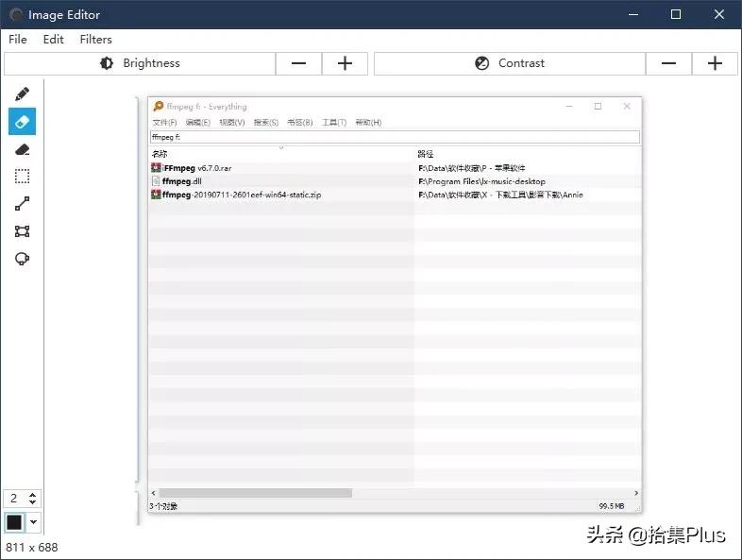Click the ffmpeg zip archive icon

156,195
